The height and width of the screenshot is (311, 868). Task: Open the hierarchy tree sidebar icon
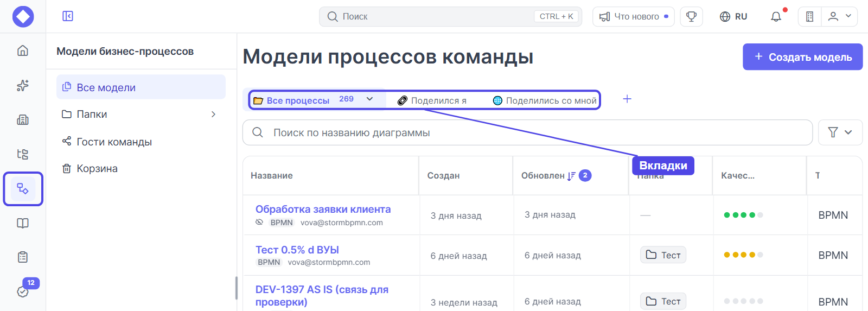point(23,154)
